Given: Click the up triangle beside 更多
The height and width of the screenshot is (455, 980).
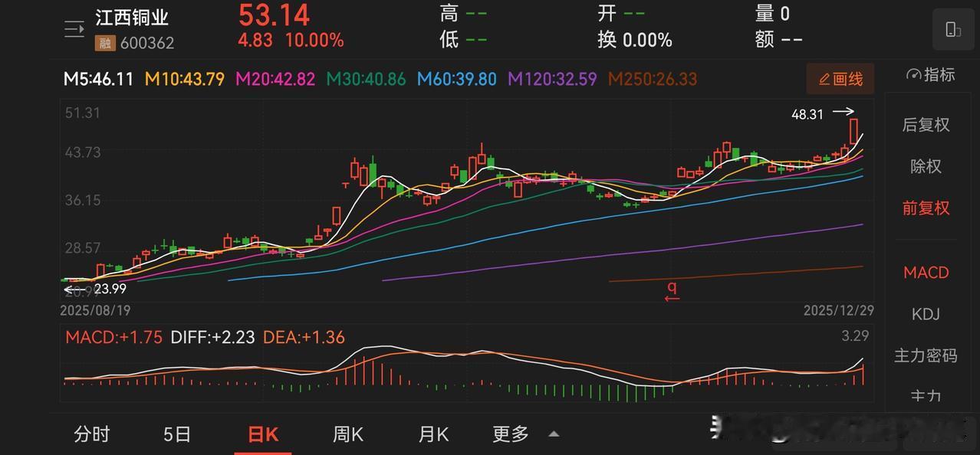Looking at the screenshot, I should pyautogui.click(x=554, y=434).
